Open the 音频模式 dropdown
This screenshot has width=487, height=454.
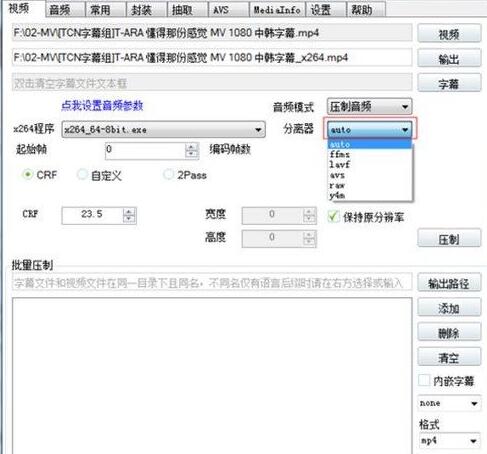369,107
